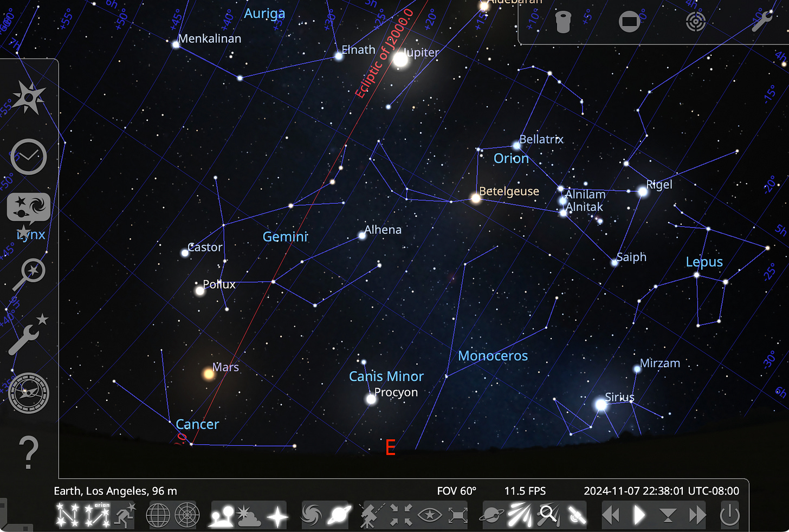Select the star Elnath
Screen dimensions: 789x532
339,56
